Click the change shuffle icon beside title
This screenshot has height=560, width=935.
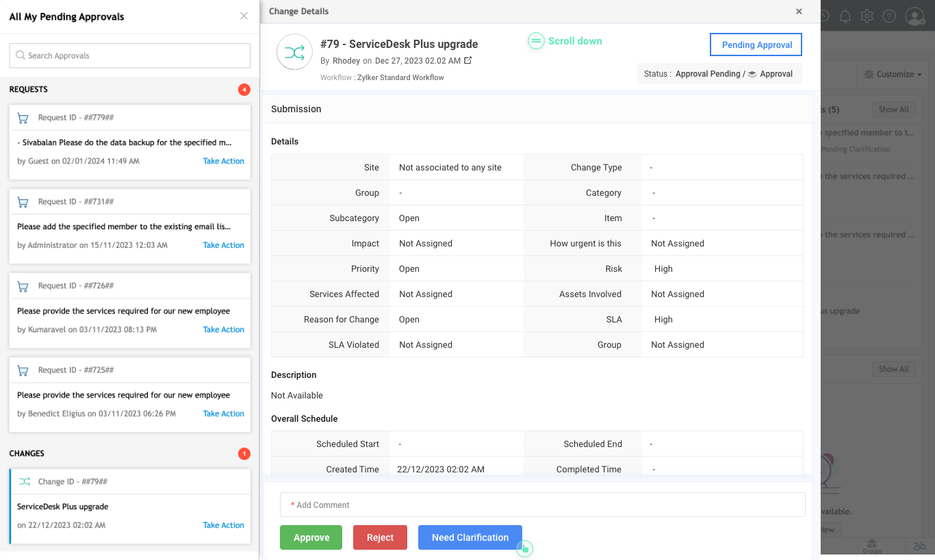[294, 53]
